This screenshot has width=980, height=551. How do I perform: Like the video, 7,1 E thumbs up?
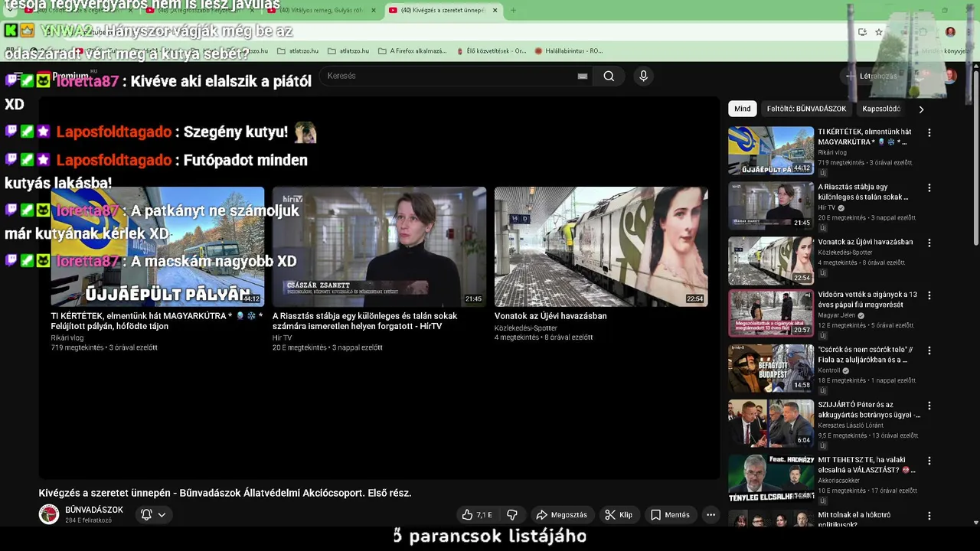click(477, 515)
